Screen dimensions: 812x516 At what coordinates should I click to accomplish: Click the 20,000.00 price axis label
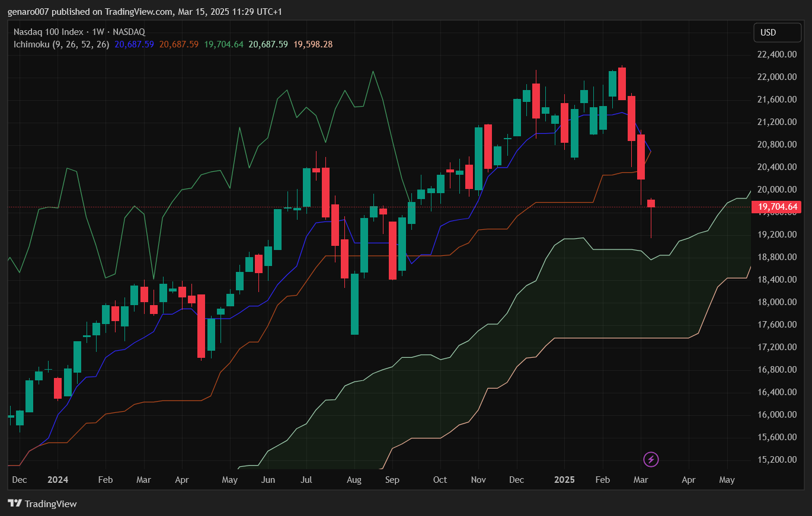coord(777,190)
